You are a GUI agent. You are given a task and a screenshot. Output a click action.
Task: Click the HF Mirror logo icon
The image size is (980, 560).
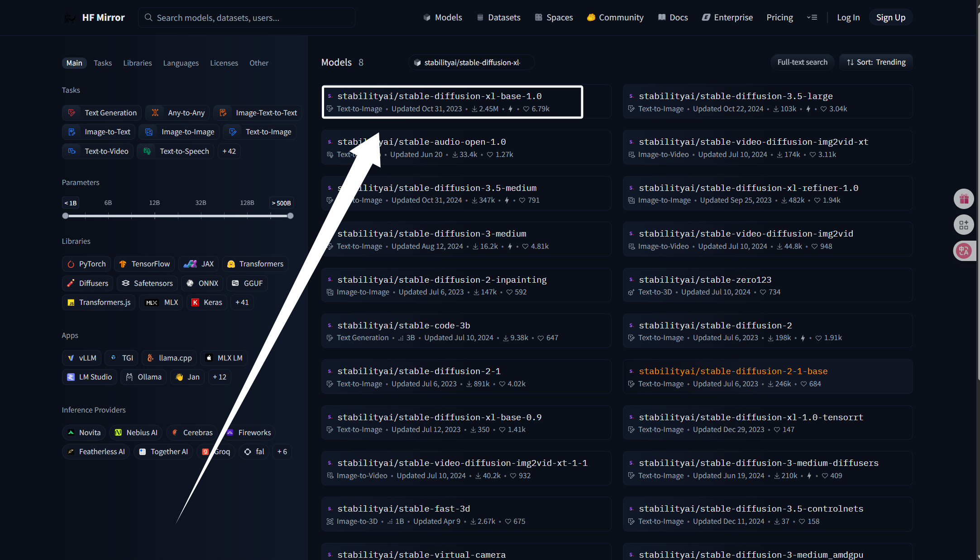click(70, 18)
